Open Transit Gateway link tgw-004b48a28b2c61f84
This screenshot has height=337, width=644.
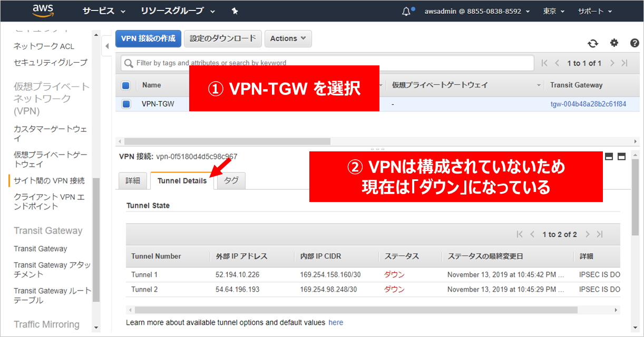[x=588, y=104]
